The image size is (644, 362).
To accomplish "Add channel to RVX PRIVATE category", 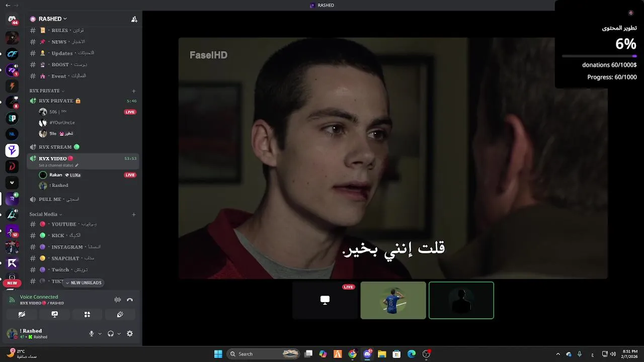I will (x=134, y=91).
